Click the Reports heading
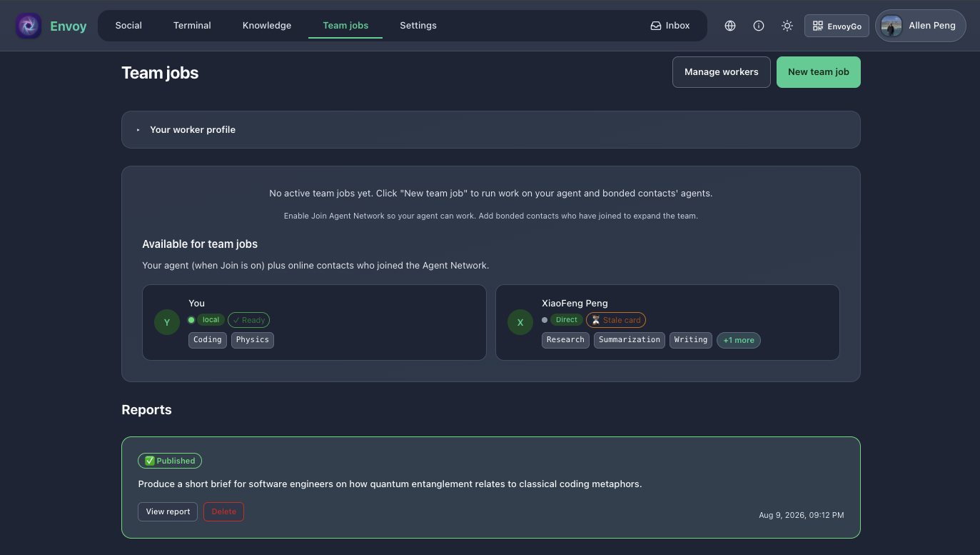The image size is (980, 555). tap(146, 410)
